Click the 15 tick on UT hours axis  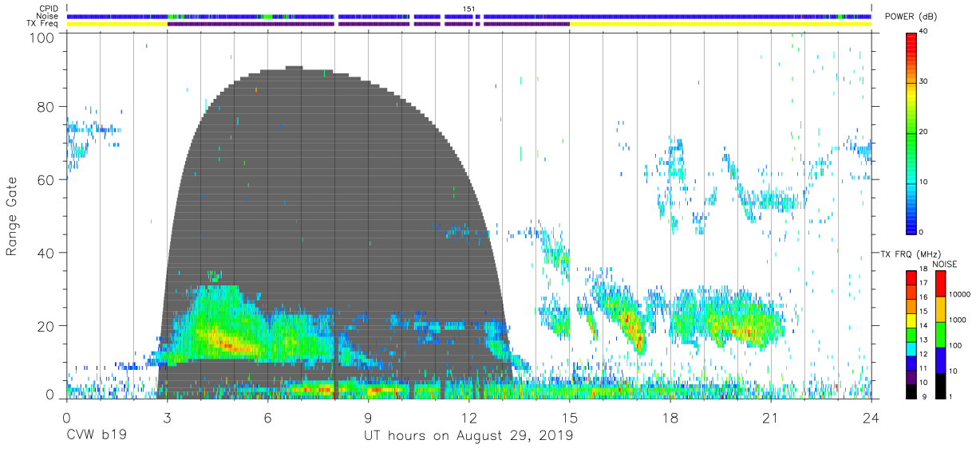[570, 418]
